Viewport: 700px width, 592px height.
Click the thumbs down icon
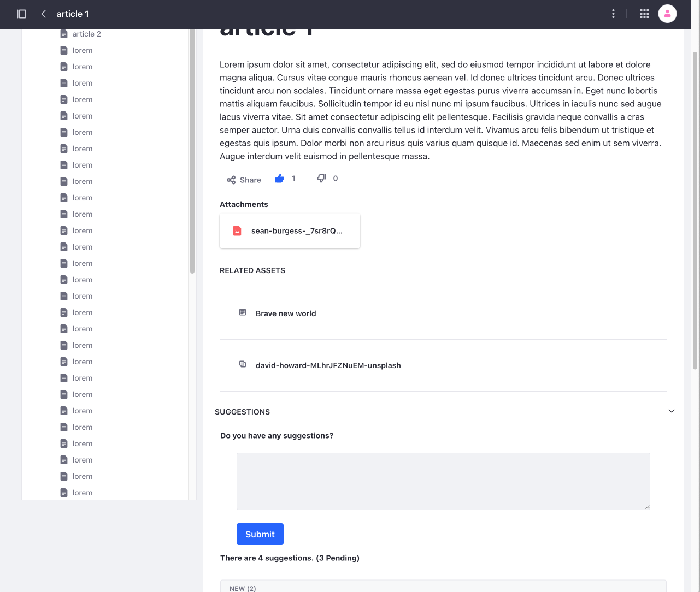tap(322, 179)
